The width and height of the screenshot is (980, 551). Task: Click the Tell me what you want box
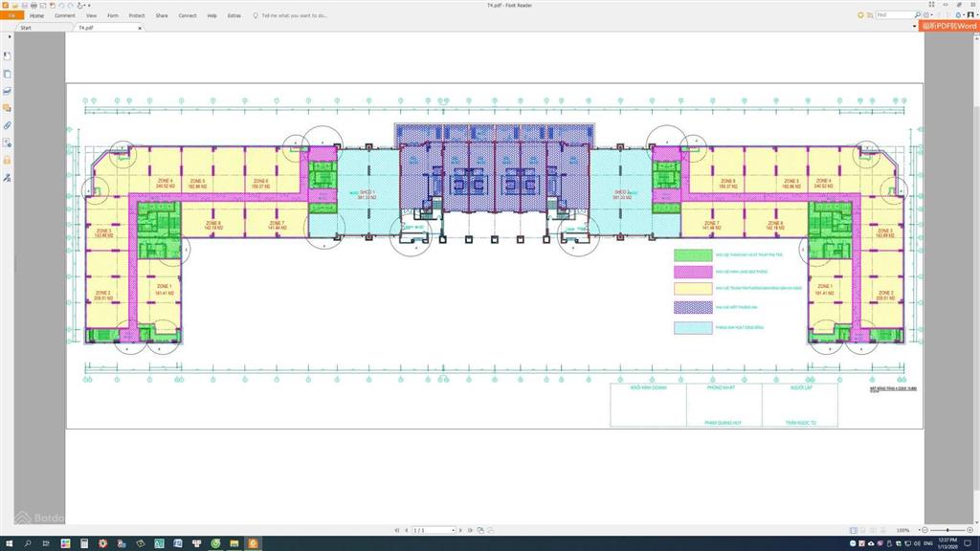[294, 15]
